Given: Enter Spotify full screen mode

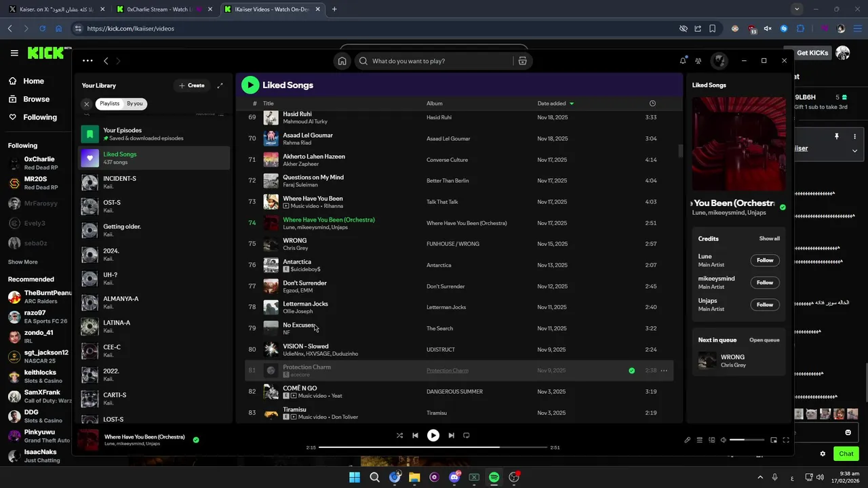Looking at the screenshot, I should [x=786, y=440].
